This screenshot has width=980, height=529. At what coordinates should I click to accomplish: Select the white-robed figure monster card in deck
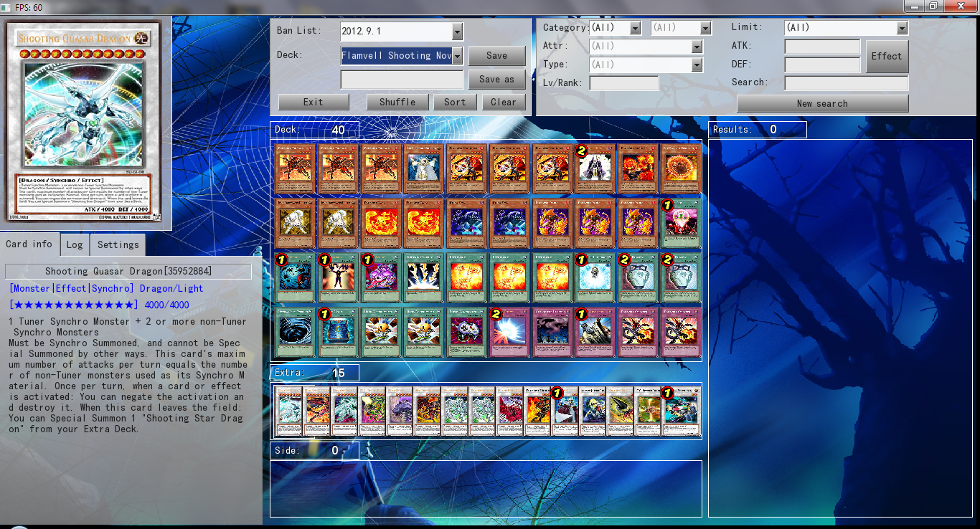pos(424,168)
